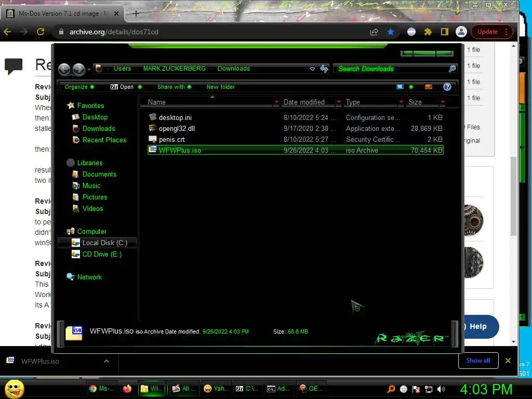Click Downloads in the breadcrumb path
The image size is (532, 399).
234,69
